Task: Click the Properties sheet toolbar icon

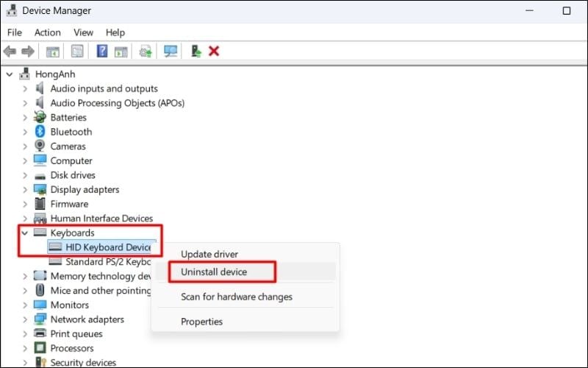Action: [77, 52]
